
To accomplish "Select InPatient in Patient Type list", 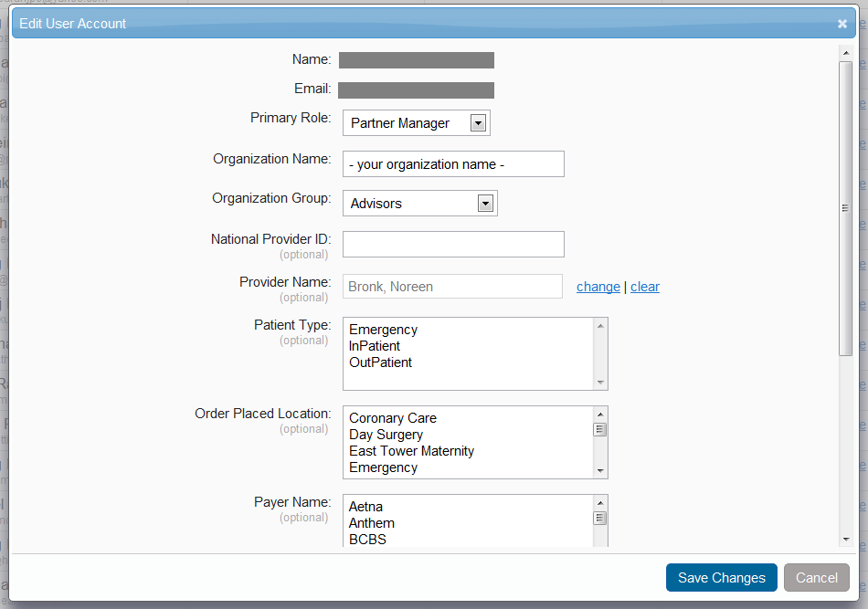I will pyautogui.click(x=375, y=346).
